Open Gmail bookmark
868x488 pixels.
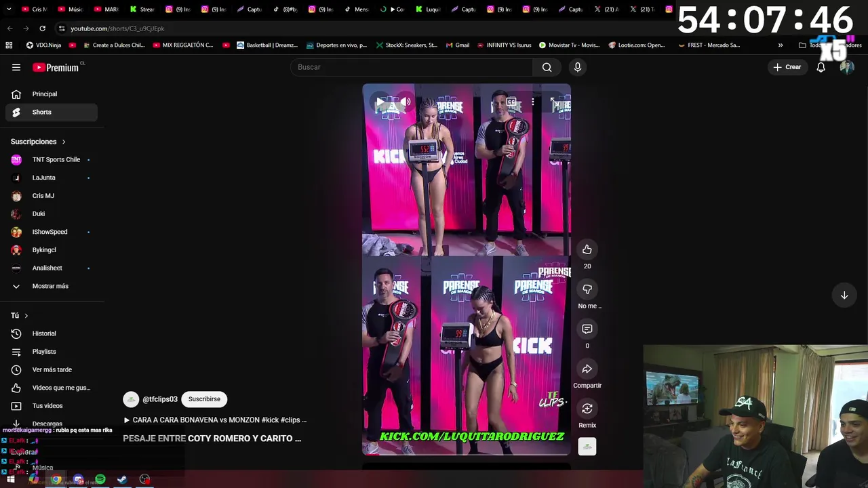click(458, 45)
